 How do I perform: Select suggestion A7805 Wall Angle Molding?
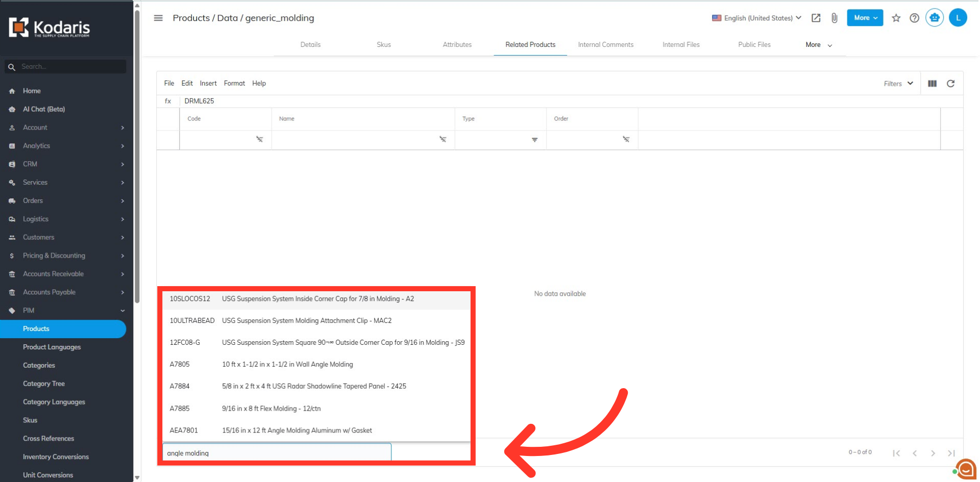tap(316, 365)
